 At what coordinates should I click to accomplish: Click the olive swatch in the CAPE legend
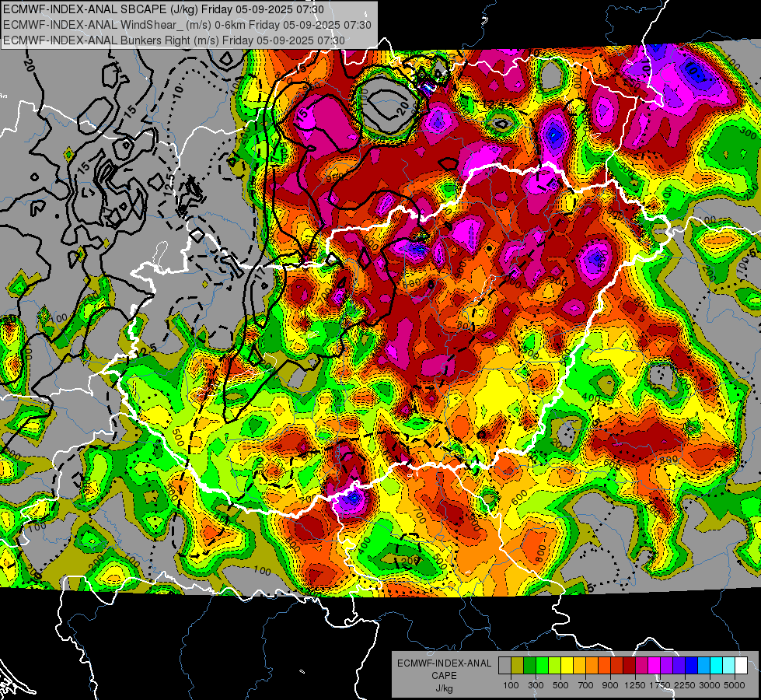[x=518, y=666]
